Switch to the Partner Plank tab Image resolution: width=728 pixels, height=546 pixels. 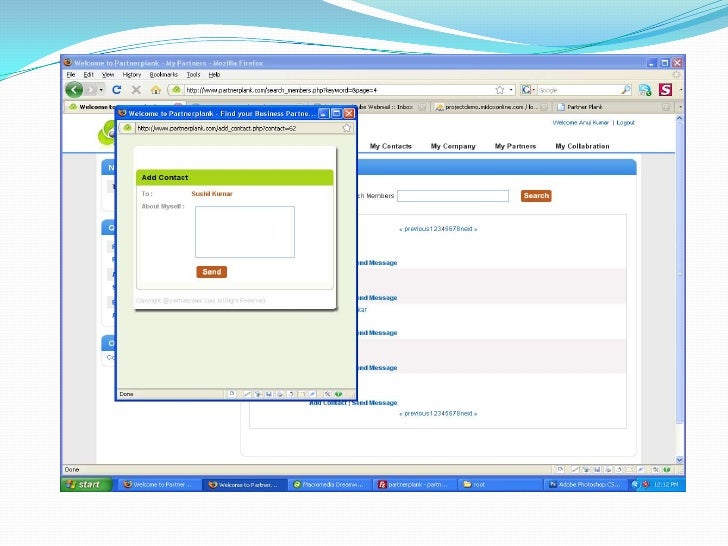[x=613, y=107]
